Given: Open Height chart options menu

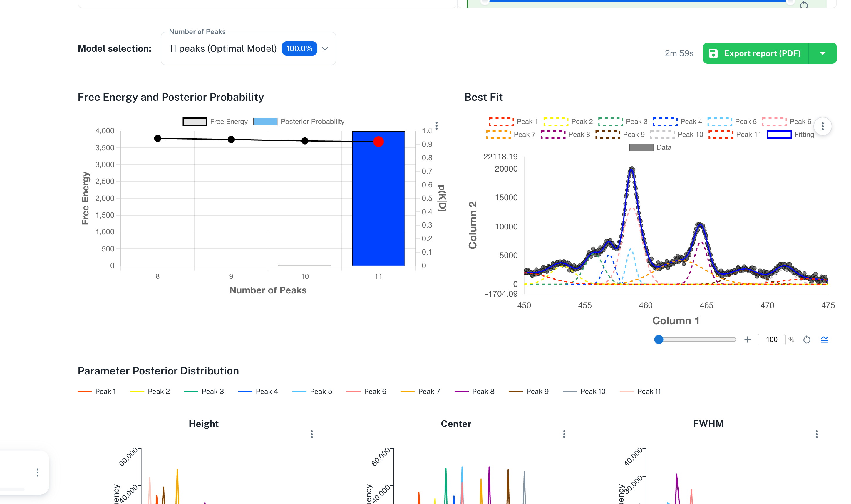Looking at the screenshot, I should pyautogui.click(x=311, y=434).
